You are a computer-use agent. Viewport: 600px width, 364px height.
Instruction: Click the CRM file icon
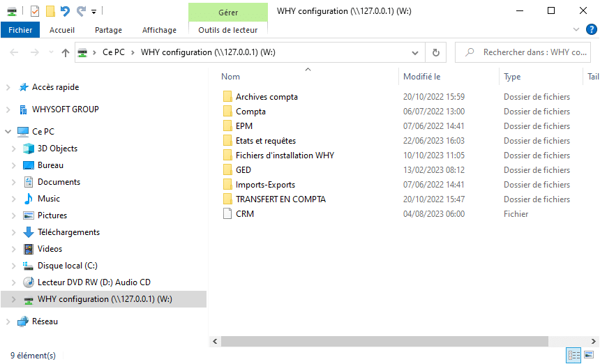[227, 214]
